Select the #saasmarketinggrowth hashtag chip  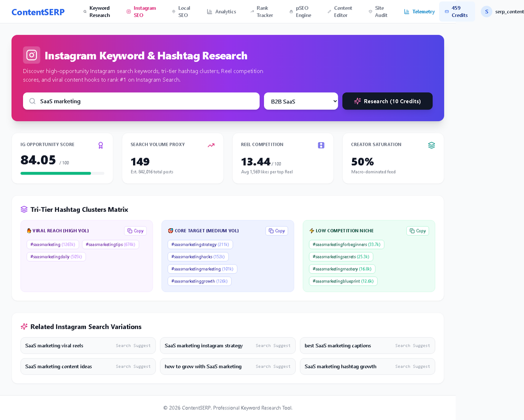[200, 281]
